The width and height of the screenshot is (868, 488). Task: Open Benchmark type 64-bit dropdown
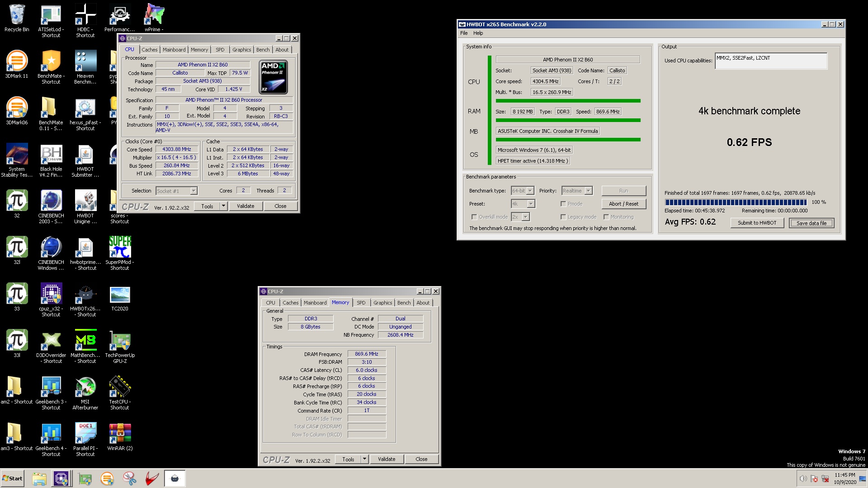[x=530, y=191]
